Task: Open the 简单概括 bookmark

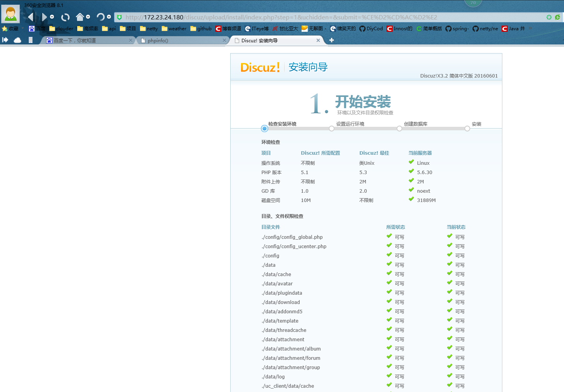Action: point(429,29)
